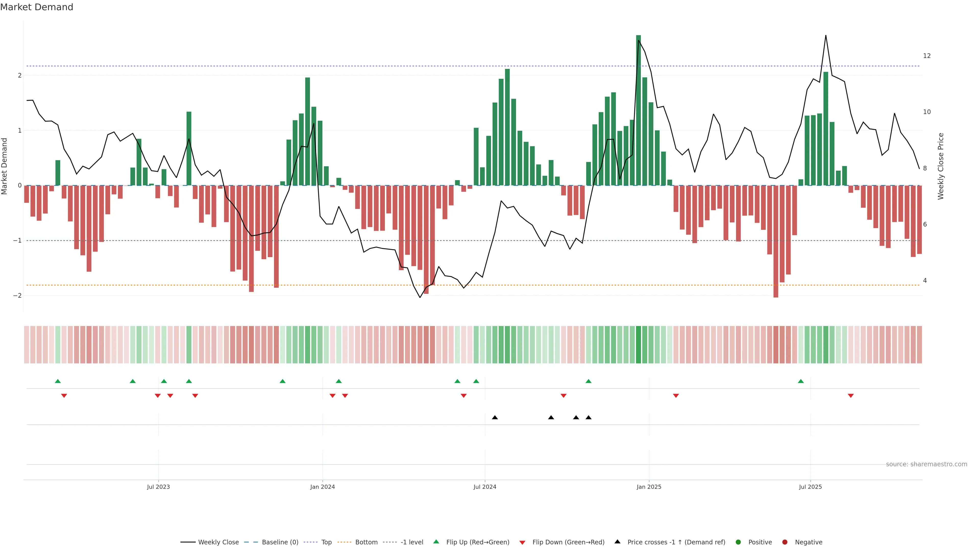Viewport: 980px width, 551px height.
Task: Click the Jul 2024 x-axis label
Action: pos(485,487)
